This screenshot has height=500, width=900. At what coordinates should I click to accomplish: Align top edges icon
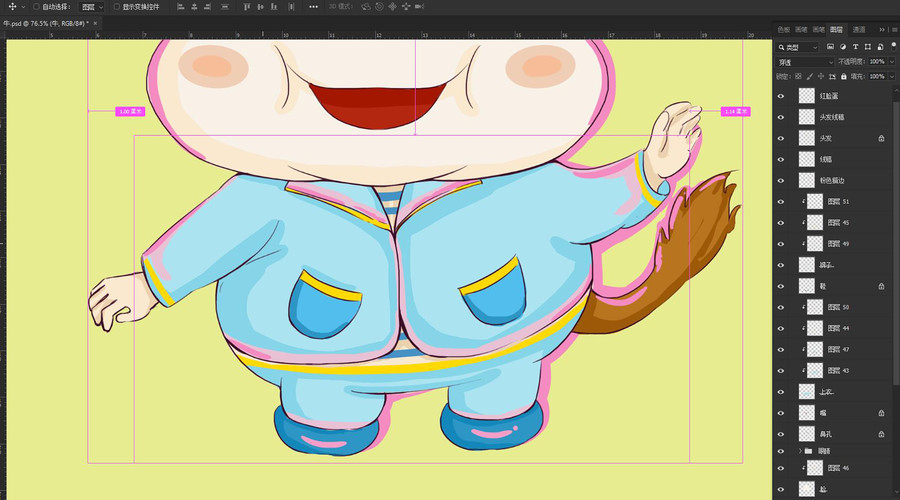247,7
